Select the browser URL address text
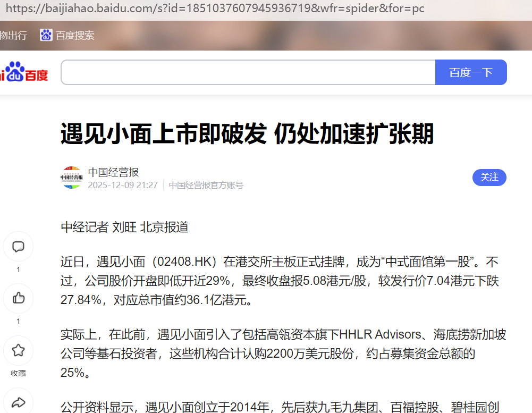The image size is (532, 413). point(213,9)
